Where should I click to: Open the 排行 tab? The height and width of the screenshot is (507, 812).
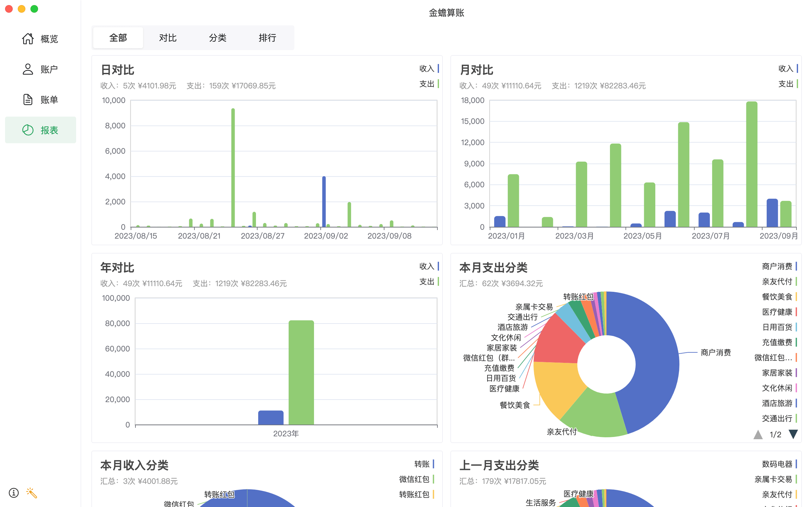click(267, 38)
